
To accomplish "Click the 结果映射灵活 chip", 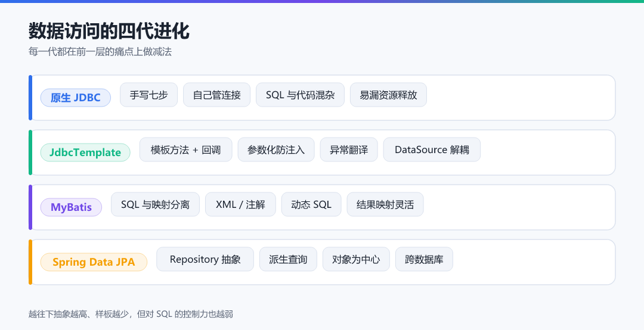I will [x=385, y=204].
